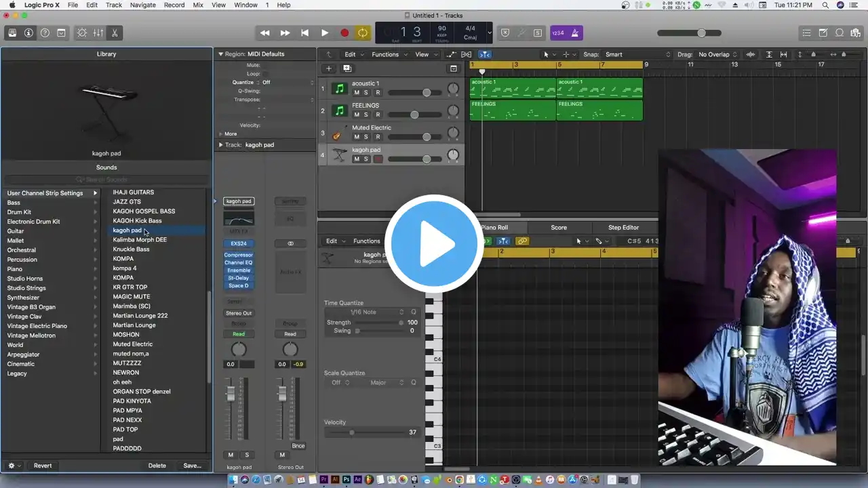Open the Apple menu
This screenshot has height=488, width=868.
[12, 5]
